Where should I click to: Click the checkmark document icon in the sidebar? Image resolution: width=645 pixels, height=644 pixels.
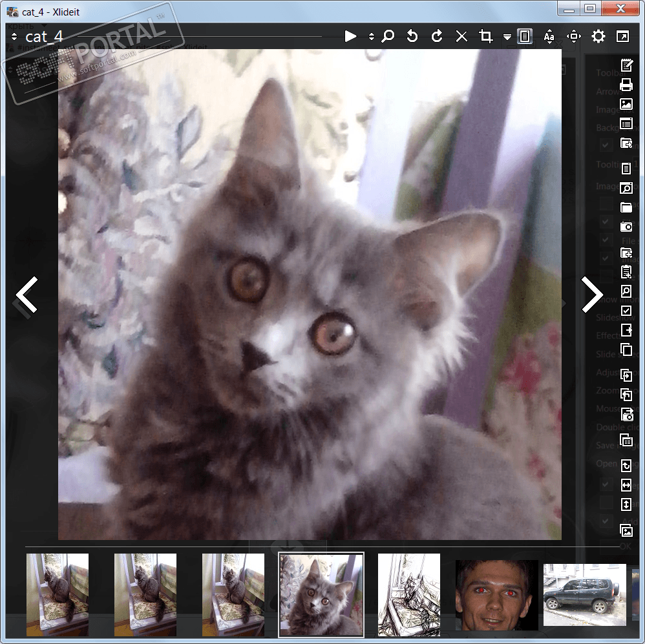coord(626,311)
